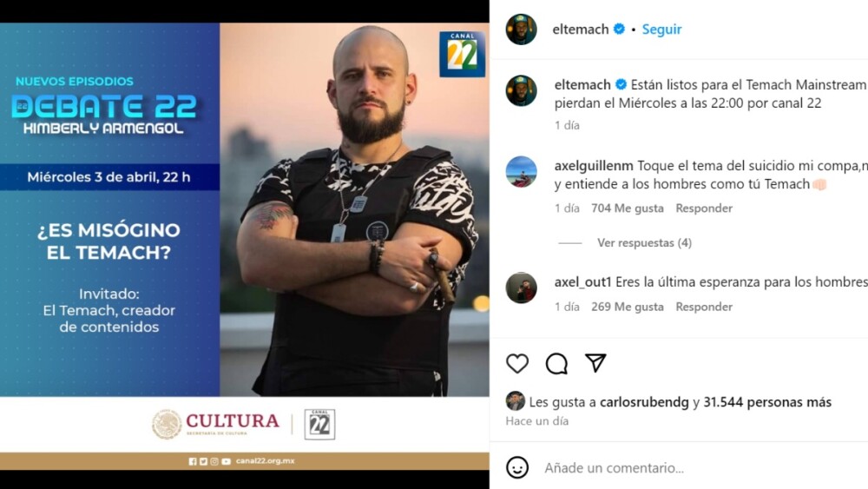Click the eltemach profile picture in header
The height and width of the screenshot is (489, 868).
point(521,30)
